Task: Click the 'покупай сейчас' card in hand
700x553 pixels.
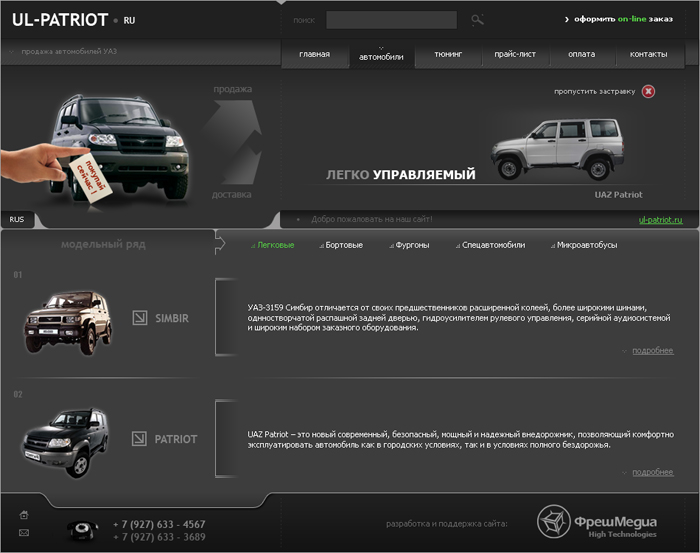Action: 91,179
